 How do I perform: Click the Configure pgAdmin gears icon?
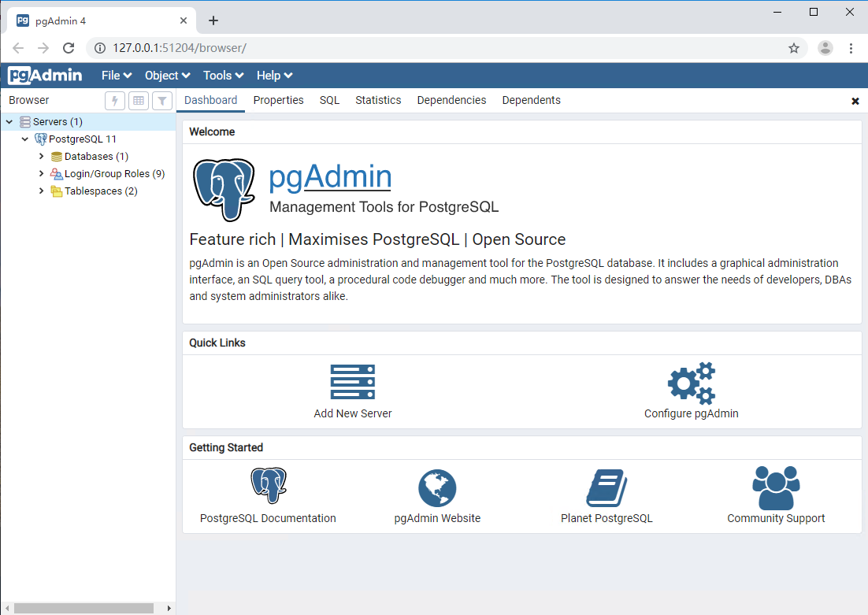point(692,383)
